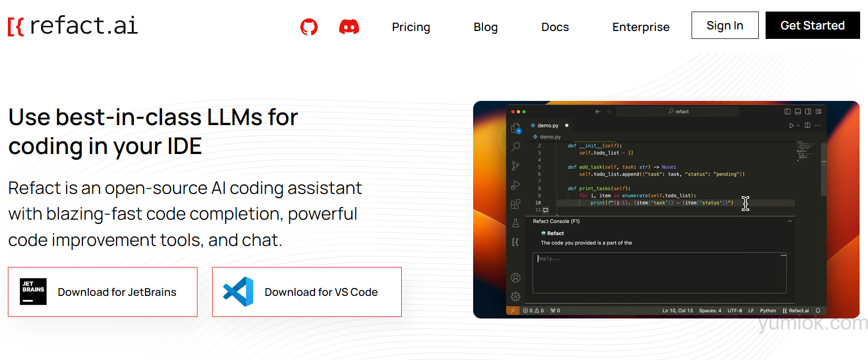
Task: Go to the Pricing page
Action: pyautogui.click(x=411, y=27)
